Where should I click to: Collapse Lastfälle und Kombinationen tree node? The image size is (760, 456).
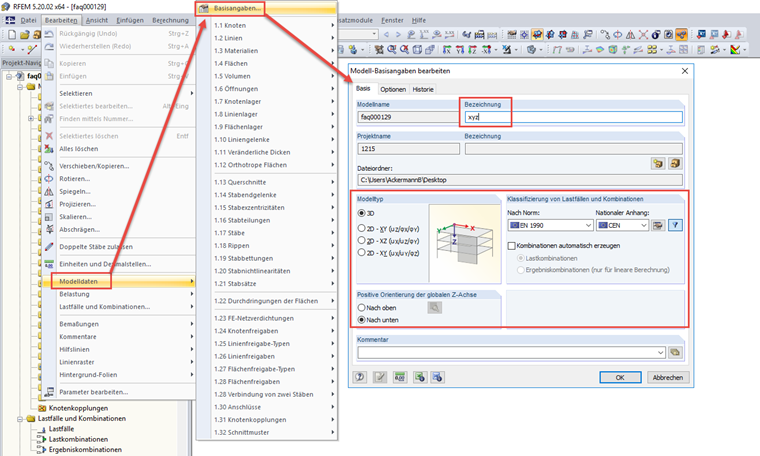click(20, 419)
